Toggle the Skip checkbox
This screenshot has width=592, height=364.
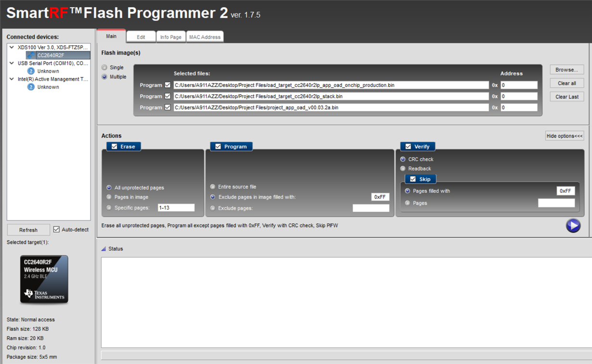pyautogui.click(x=413, y=179)
